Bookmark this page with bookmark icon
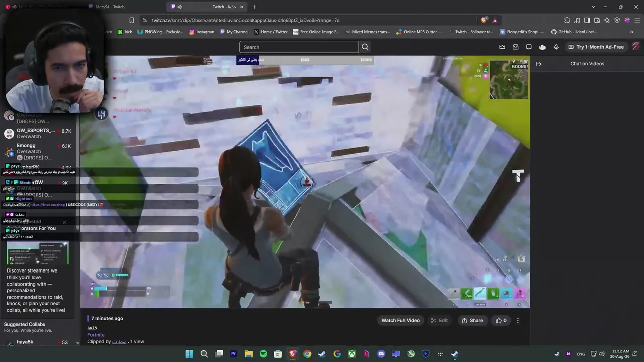 coord(132,20)
